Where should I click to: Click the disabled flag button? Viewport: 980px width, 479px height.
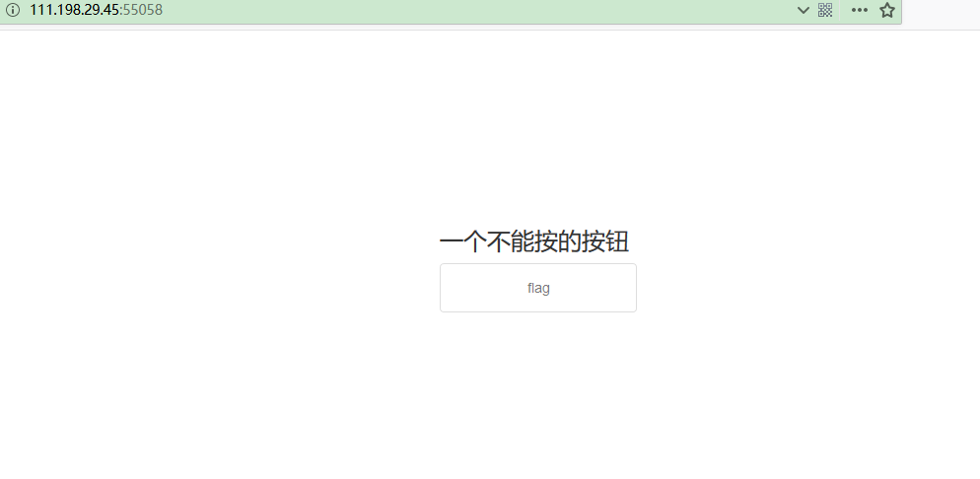538,287
